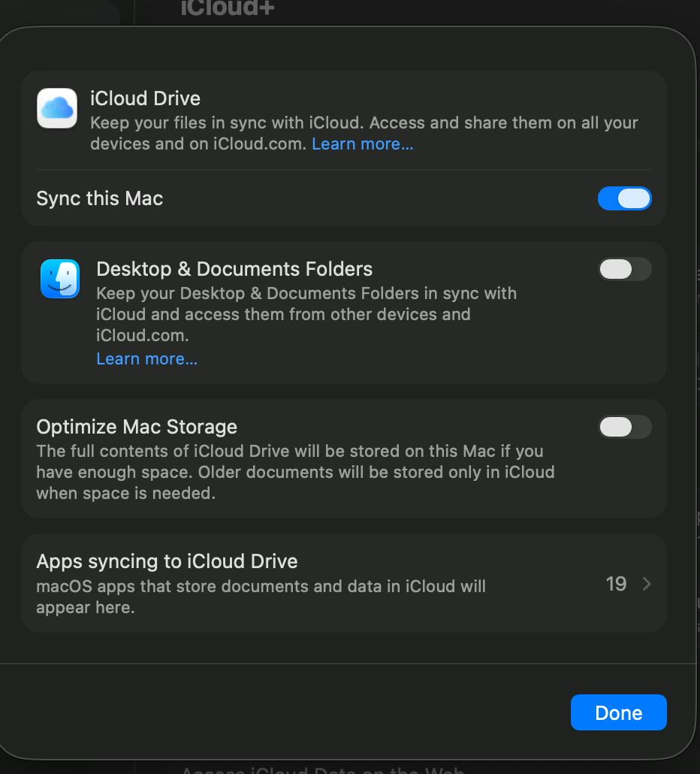Viewport: 700px width, 774px height.
Task: Open chevron for Apps syncing to iCloud Drive
Action: (x=647, y=584)
